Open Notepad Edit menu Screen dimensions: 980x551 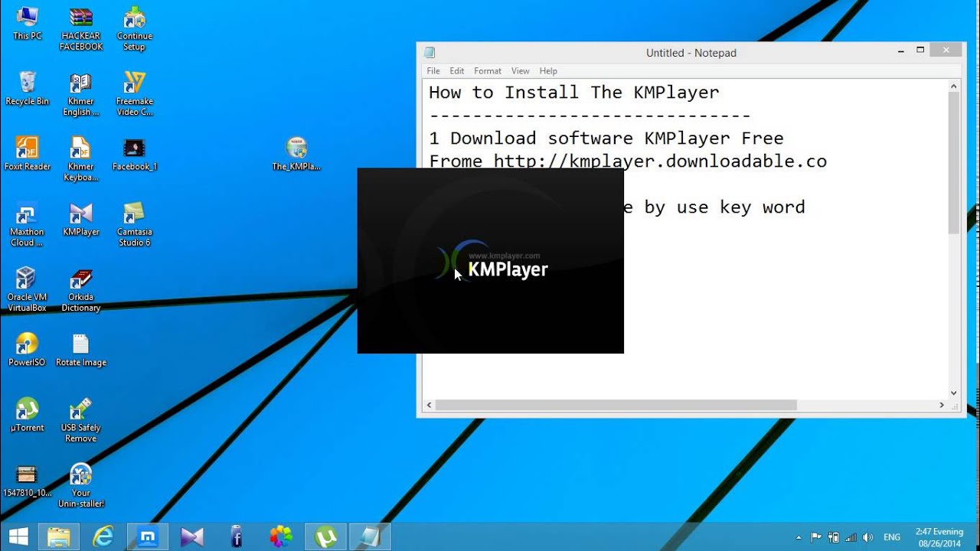pyautogui.click(x=457, y=70)
